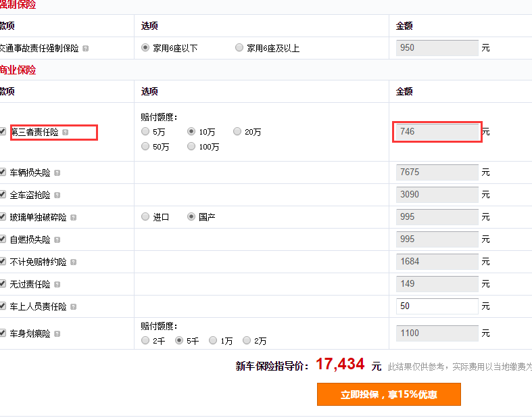Viewport: 532px width, 420px height.
Task: Click the 自燃损失险 amount field 995
Action: pyautogui.click(x=437, y=239)
